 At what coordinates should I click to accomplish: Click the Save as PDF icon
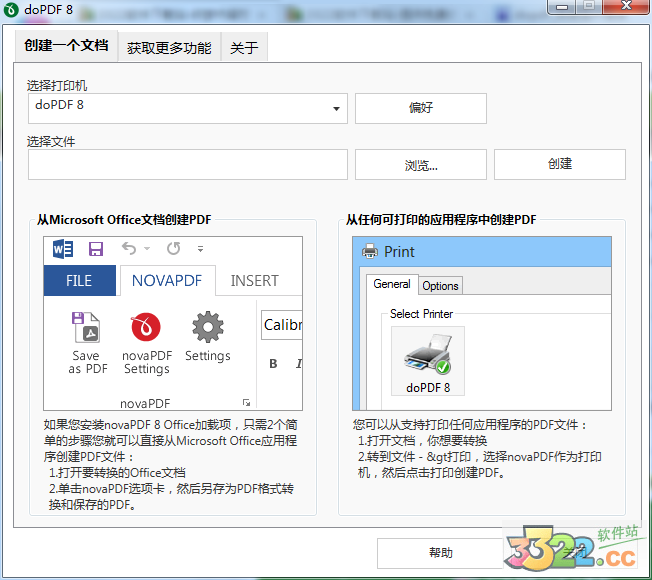[x=86, y=327]
